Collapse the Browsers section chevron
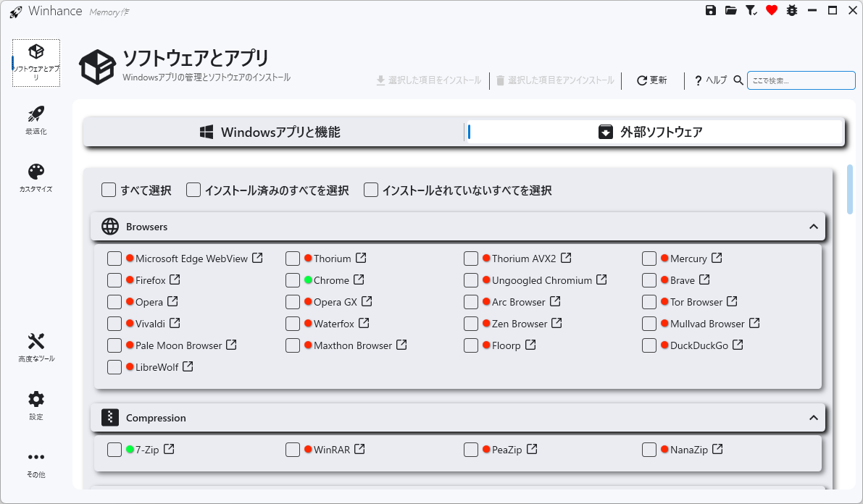This screenshot has width=863, height=504. 813,227
